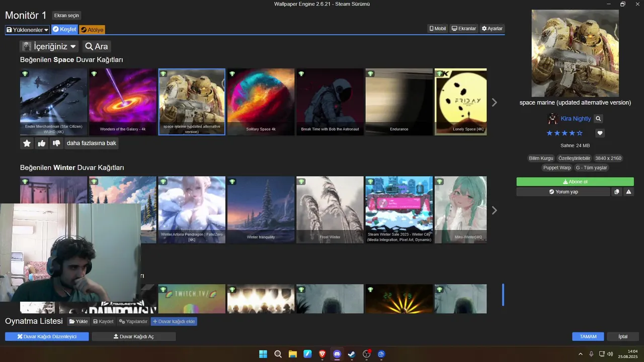Open Steam from the taskbar
The height and width of the screenshot is (362, 644).
click(352, 354)
